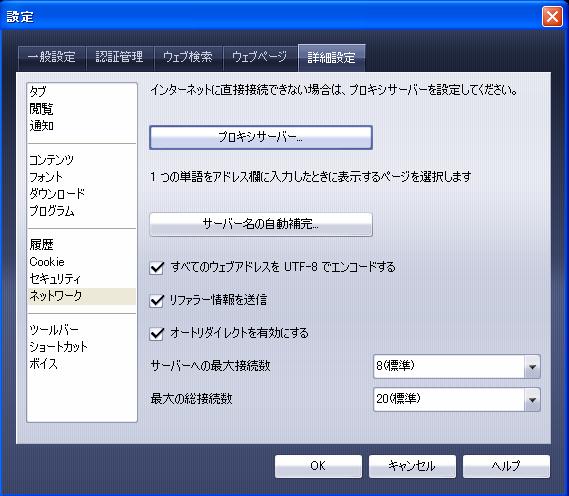Go to ウェブ検索 tab

coord(188,57)
